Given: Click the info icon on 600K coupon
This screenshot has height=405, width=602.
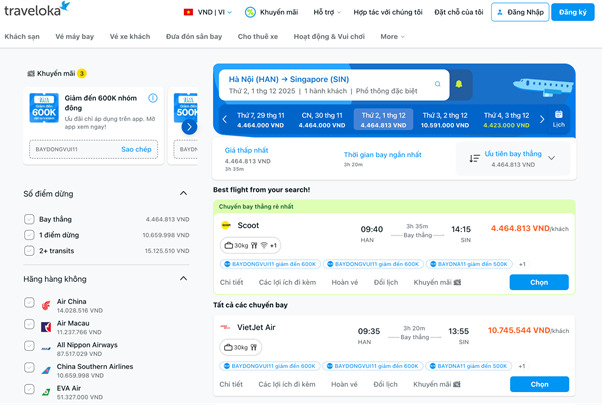Looking at the screenshot, I should click(x=153, y=98).
